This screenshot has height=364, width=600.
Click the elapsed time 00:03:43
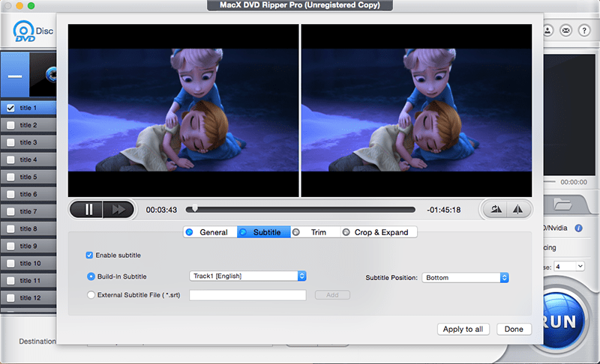pos(161,210)
